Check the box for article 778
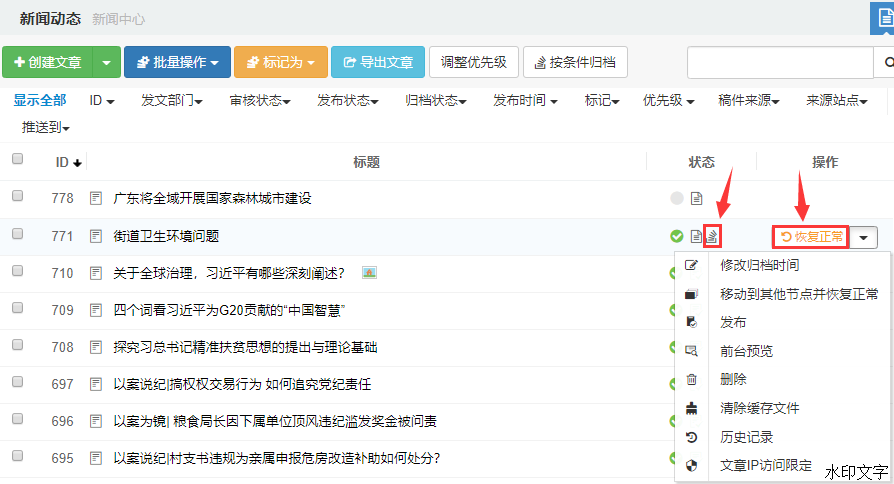Screen dimensions: 894x484 (18, 196)
